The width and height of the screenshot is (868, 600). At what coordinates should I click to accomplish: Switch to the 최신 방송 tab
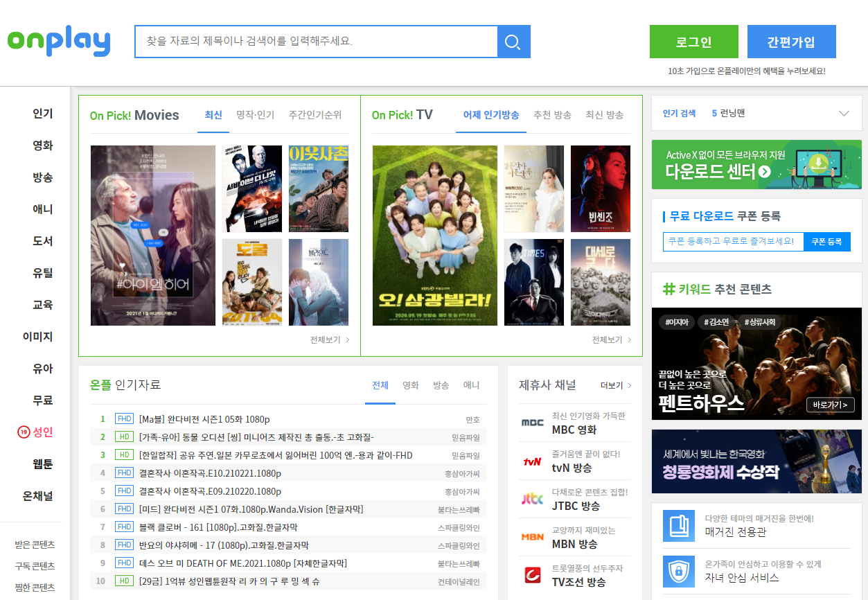605,115
